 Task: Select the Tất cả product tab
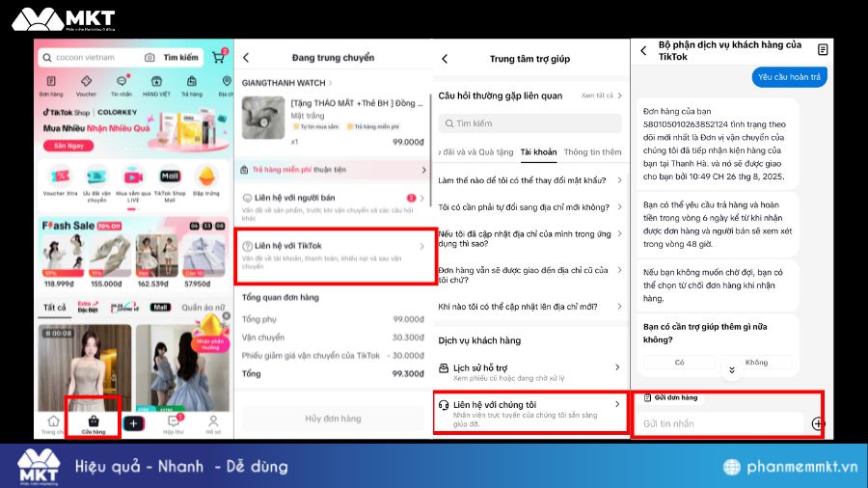[x=54, y=308]
